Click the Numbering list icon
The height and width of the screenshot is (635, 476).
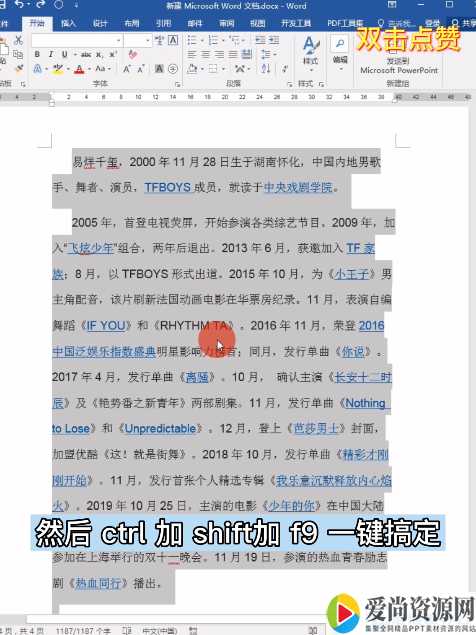click(x=213, y=40)
